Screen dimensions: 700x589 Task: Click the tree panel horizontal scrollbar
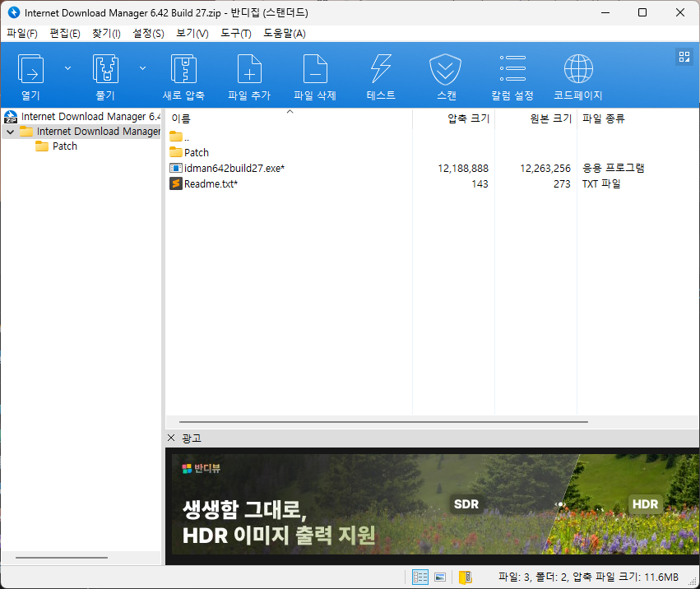tap(62, 558)
